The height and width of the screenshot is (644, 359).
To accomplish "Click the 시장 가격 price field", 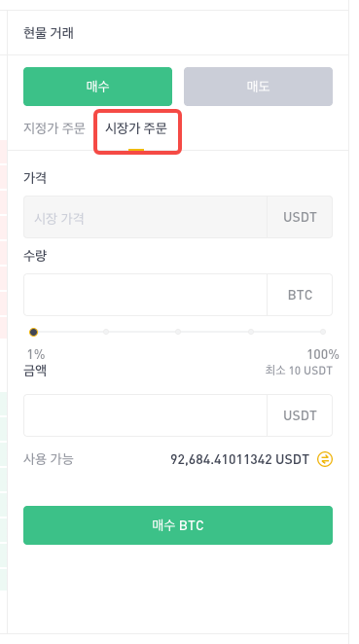I will point(145,217).
